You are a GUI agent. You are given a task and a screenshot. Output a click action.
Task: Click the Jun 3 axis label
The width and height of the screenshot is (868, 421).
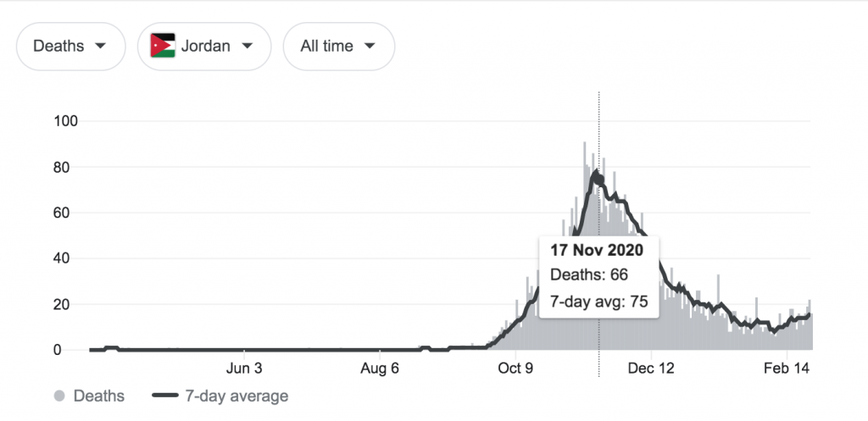(x=244, y=368)
